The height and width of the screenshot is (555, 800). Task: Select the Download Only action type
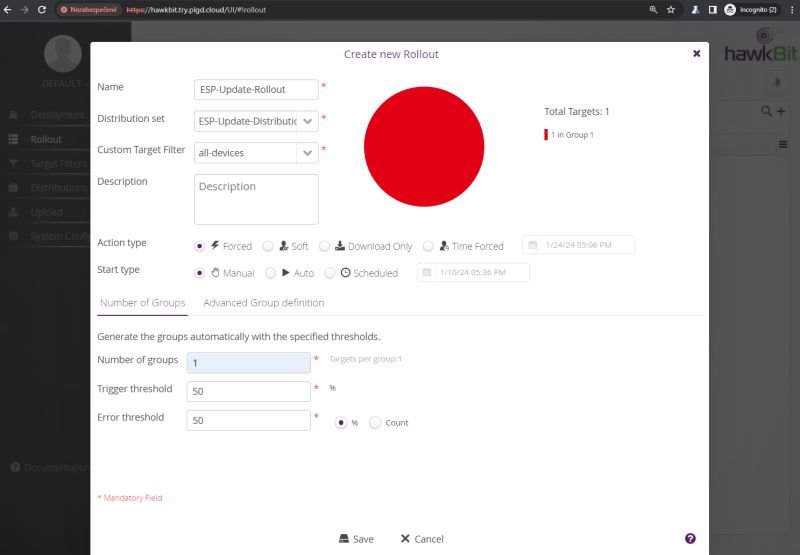coord(324,246)
